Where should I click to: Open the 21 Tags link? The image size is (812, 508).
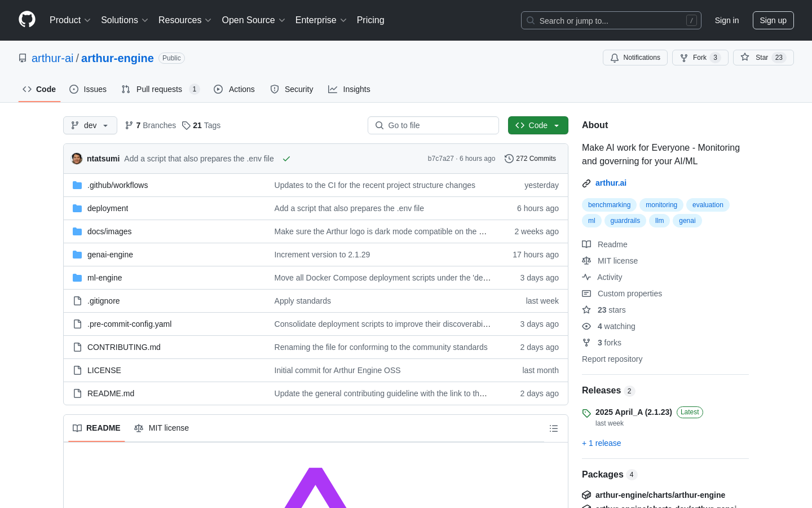pos(201,125)
